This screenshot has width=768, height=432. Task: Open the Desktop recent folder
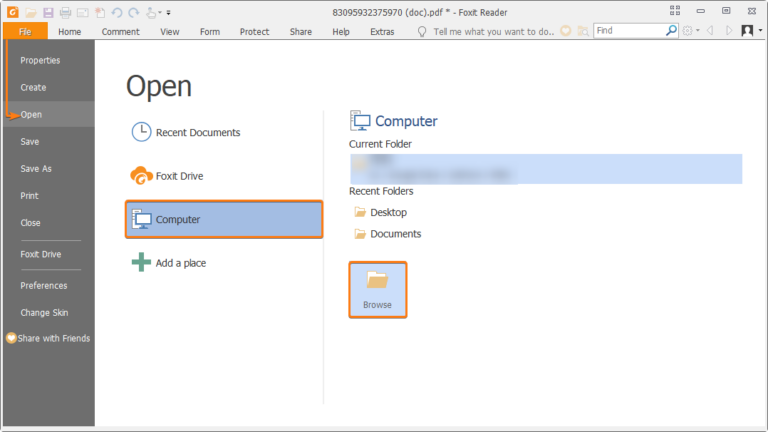(381, 212)
